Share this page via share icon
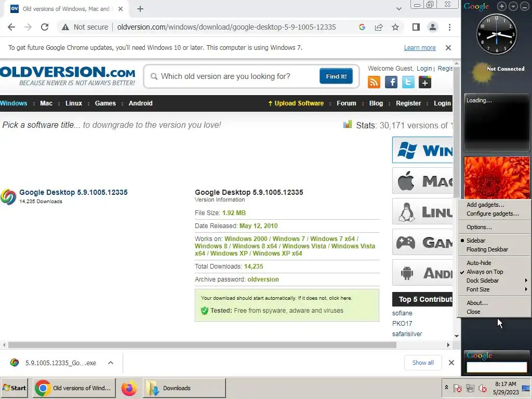This screenshot has height=399, width=532. (x=379, y=27)
